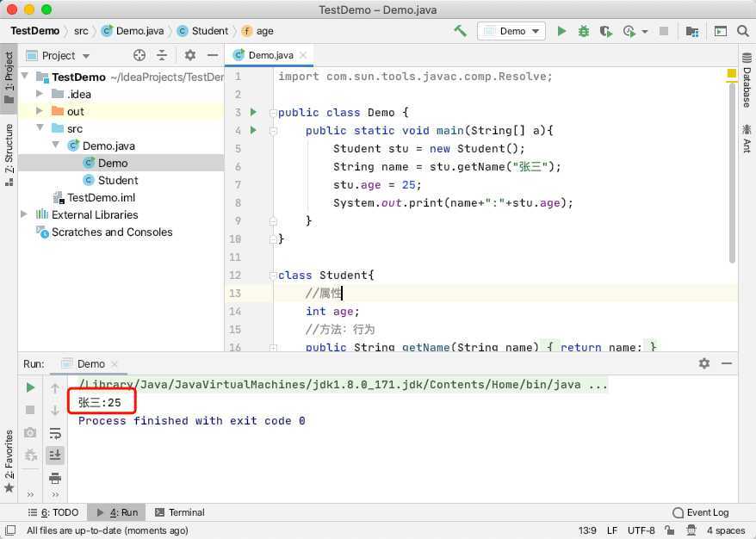The width and height of the screenshot is (756, 539).
Task: Close the Demo.java editor tab
Action: click(x=303, y=55)
